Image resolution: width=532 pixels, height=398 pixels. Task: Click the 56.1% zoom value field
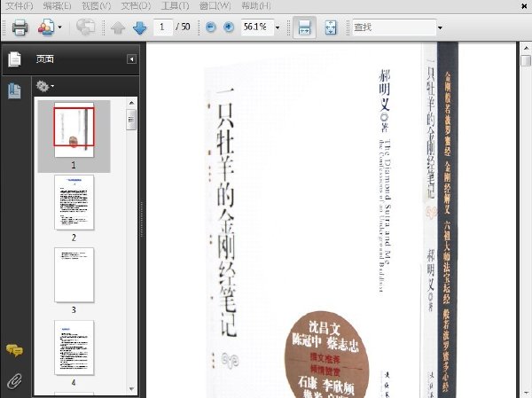257,27
